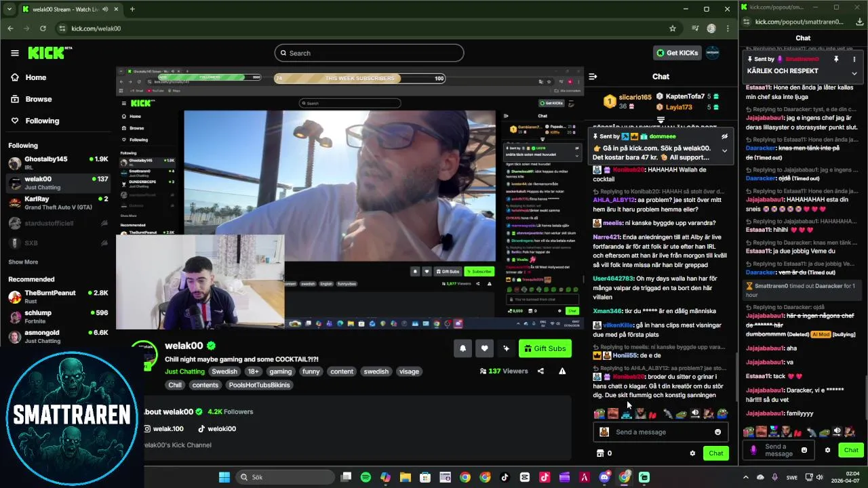The height and width of the screenshot is (488, 868).
Task: Open TheBurntPeanut recommended channel
Action: click(x=58, y=297)
